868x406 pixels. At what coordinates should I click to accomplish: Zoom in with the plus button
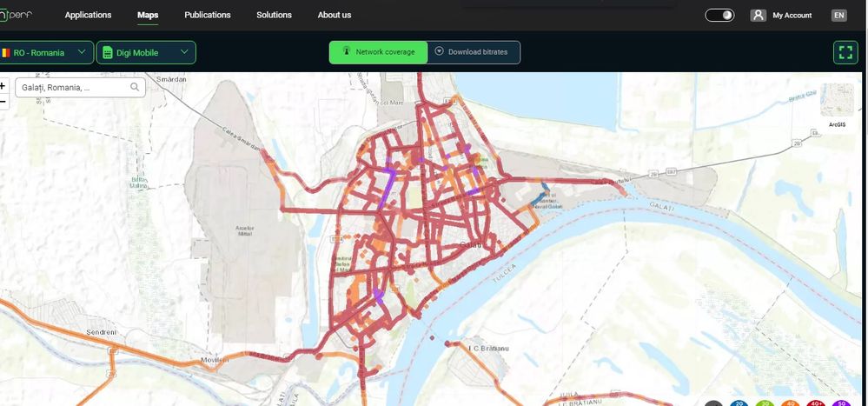3,86
